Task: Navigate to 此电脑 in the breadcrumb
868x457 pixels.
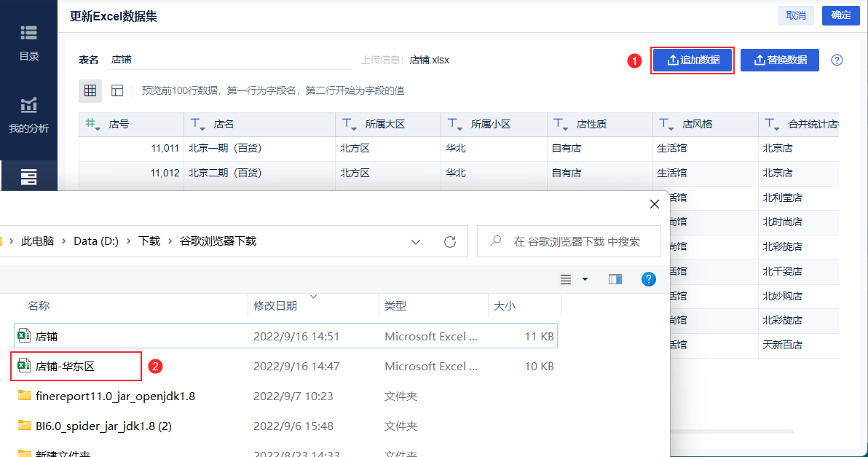Action: tap(38, 241)
